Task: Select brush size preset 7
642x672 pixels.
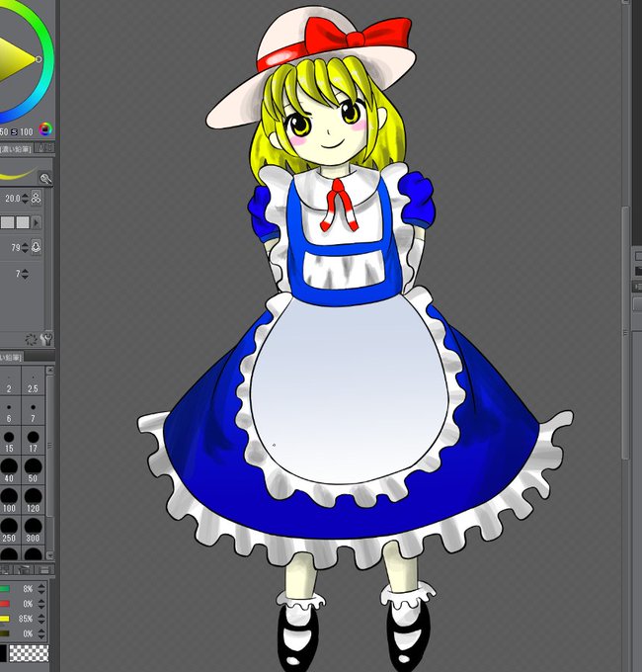Action: (33, 410)
